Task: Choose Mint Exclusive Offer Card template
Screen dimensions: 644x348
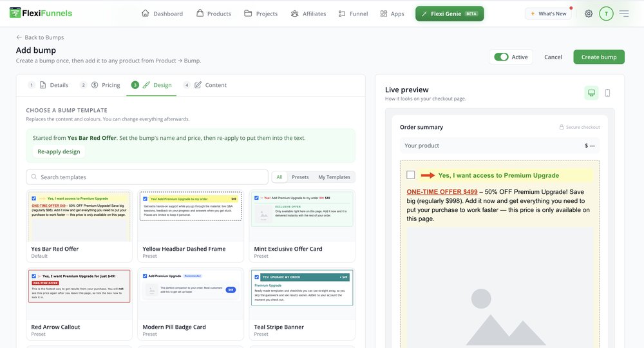Action: [x=302, y=226]
